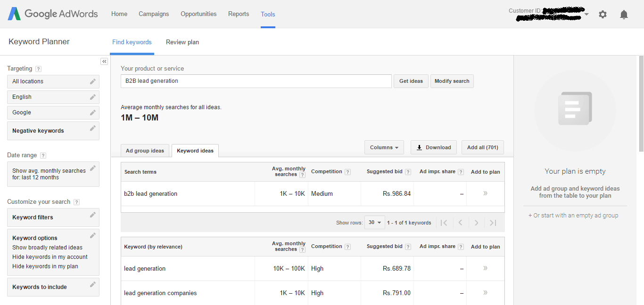Switch to Find keywords tab

[132, 42]
